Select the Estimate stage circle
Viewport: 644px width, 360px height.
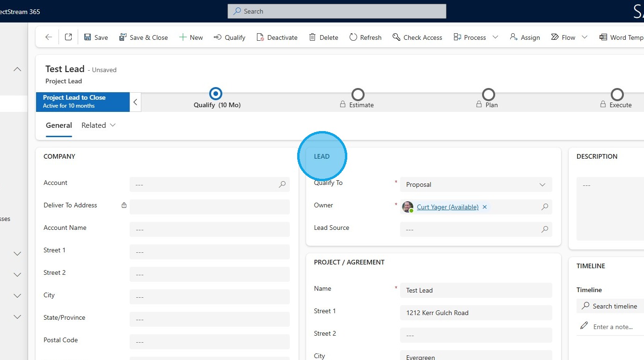pos(358,95)
